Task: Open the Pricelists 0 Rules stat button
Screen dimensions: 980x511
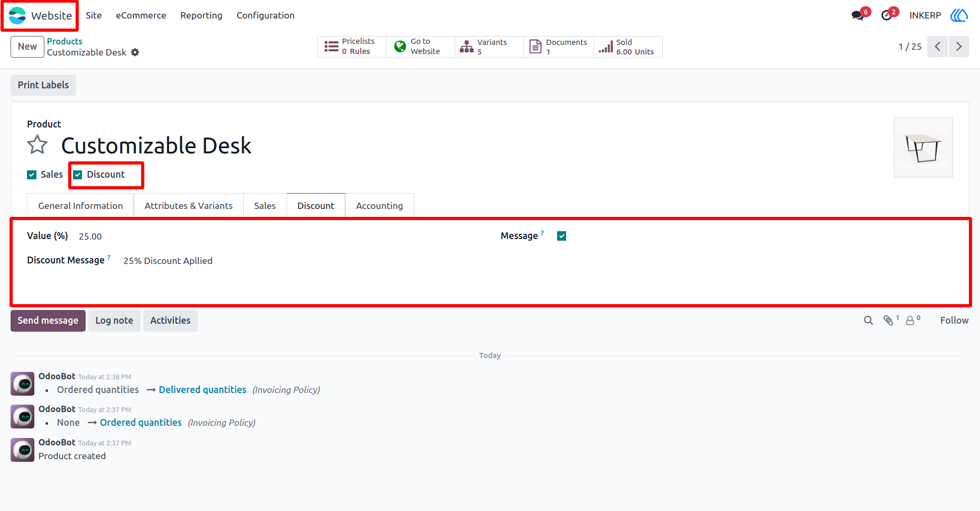Action: click(352, 47)
